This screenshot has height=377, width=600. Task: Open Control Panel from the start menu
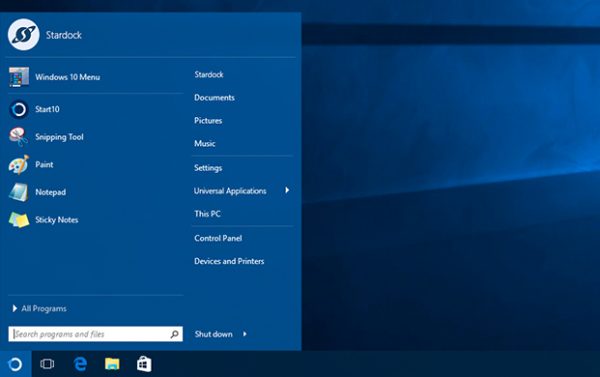[218, 238]
